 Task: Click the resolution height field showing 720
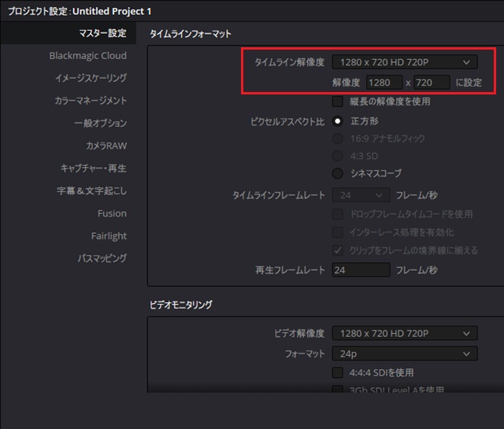coord(430,83)
